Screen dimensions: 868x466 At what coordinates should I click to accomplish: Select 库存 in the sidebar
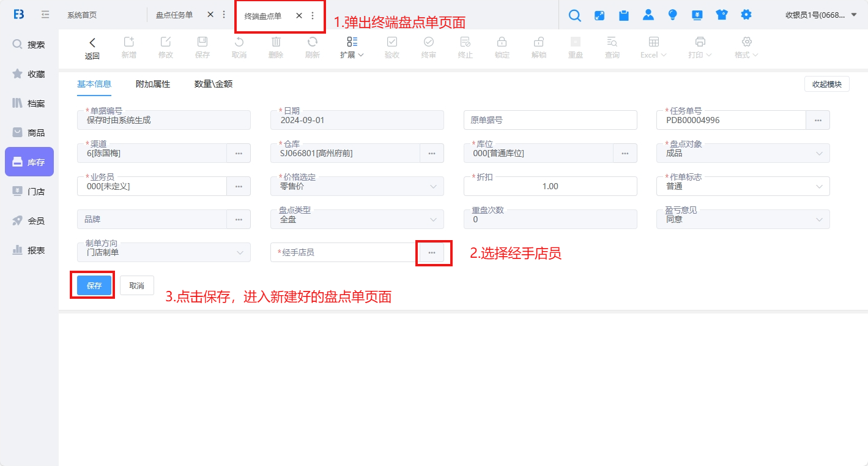tap(29, 162)
